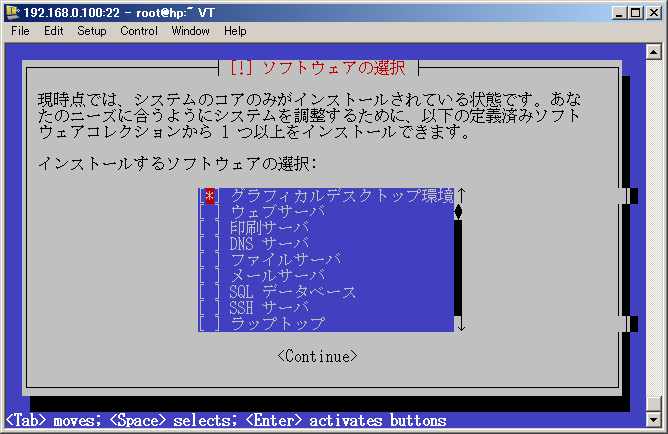
Task: Select the DNS サーバ list entry text
Action: 270,244
